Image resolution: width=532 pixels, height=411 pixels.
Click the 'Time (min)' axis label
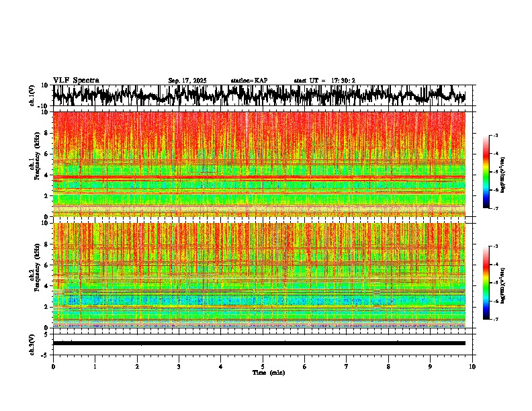point(269,373)
